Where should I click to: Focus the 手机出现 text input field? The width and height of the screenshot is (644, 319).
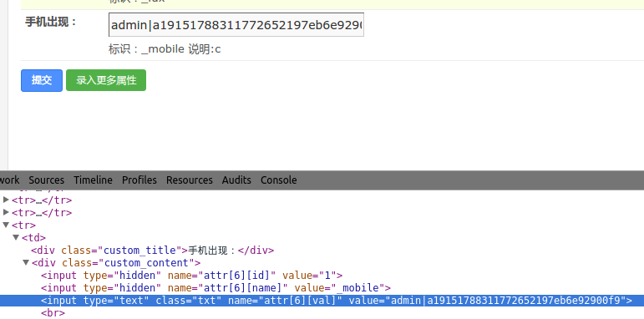pyautogui.click(x=236, y=25)
